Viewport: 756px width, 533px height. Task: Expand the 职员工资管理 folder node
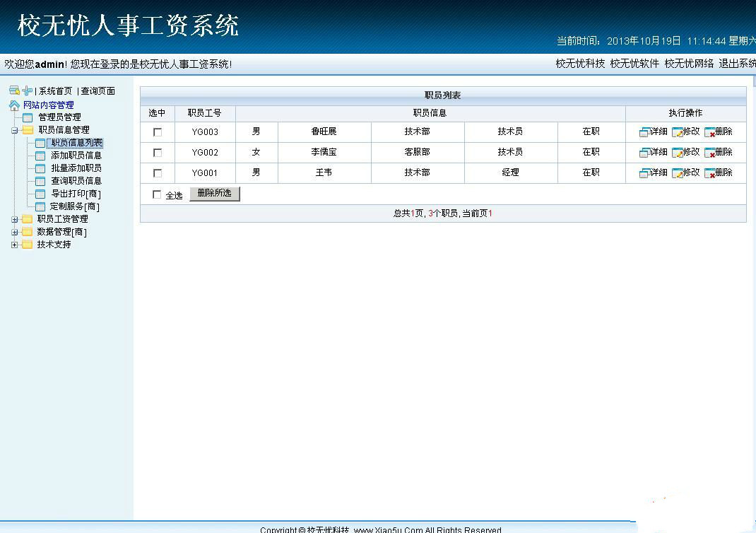pos(14,219)
